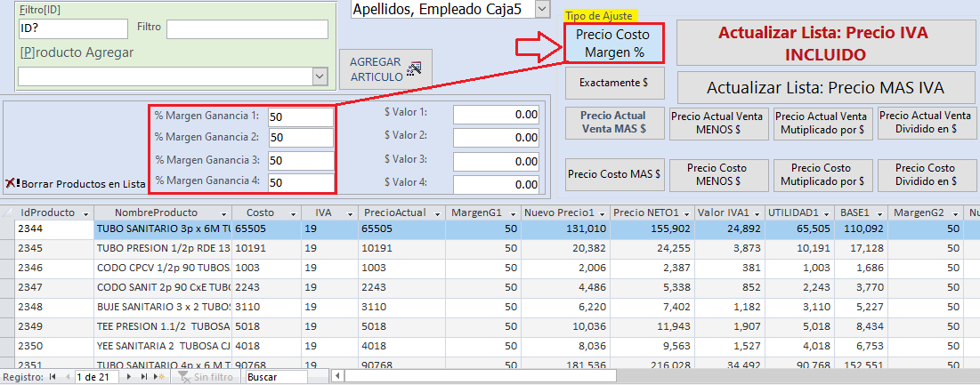Toggle Precio Costo Margen % adjustment type
Screen dimensions: 980x385
click(x=612, y=44)
